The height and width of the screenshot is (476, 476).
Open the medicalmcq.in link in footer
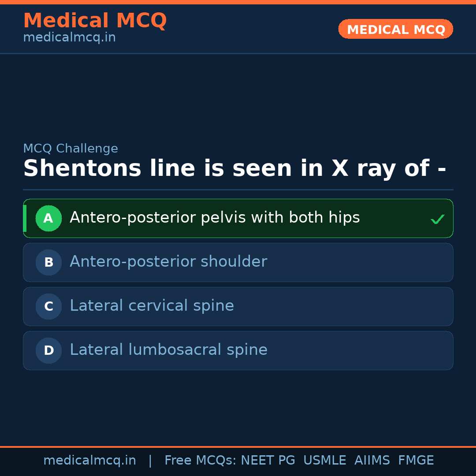pyautogui.click(x=89, y=461)
